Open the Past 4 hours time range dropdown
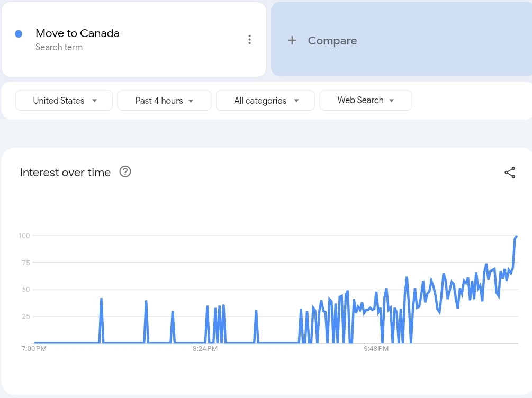Screen dimensions: 532x398 click(x=164, y=101)
